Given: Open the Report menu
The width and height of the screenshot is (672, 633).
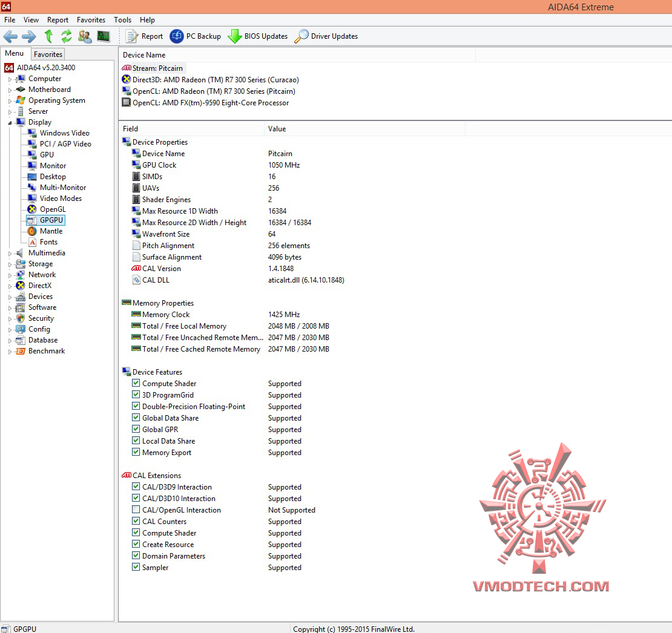Looking at the screenshot, I should coord(58,20).
